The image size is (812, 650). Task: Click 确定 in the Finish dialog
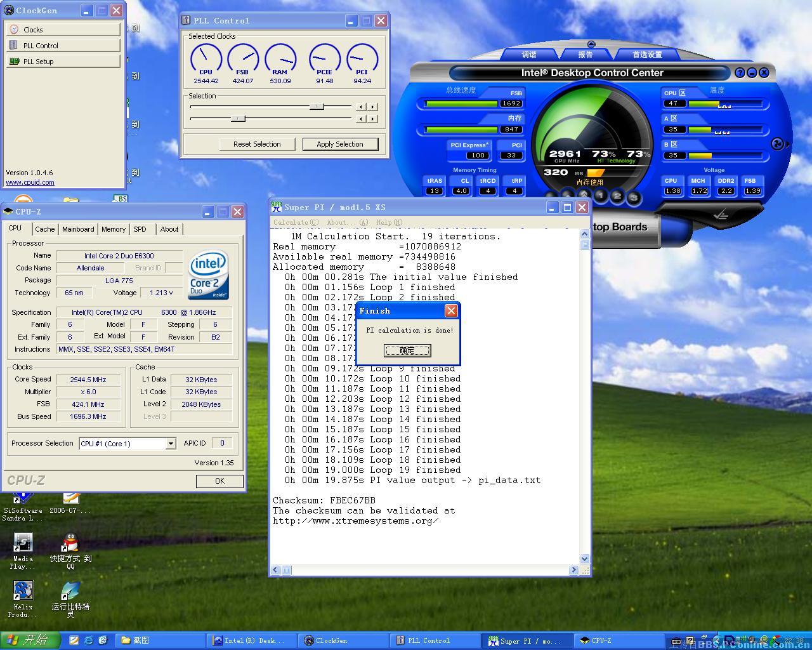tap(407, 350)
